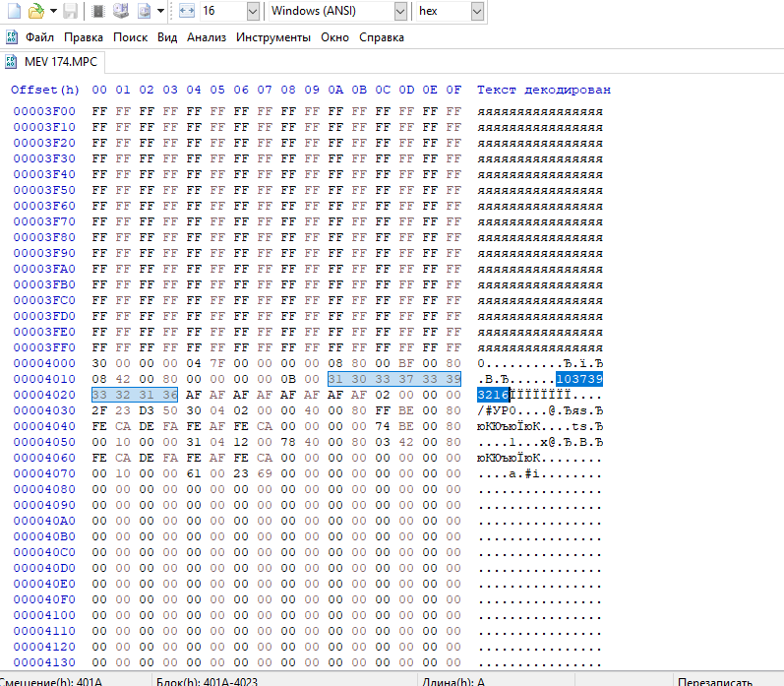Click the Open disk icon
The height and width of the screenshot is (686, 784).
[x=121, y=12]
